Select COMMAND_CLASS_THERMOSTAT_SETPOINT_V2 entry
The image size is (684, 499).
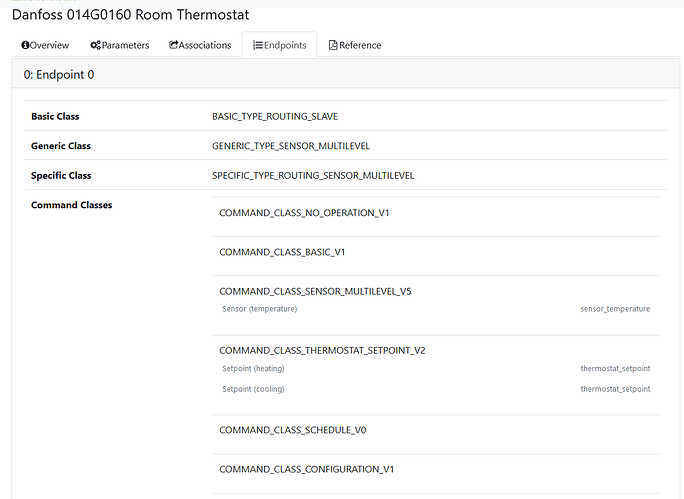coord(322,351)
